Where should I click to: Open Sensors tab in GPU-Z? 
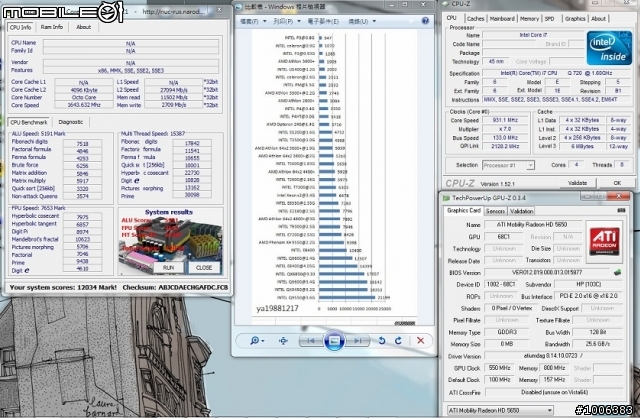[x=496, y=211]
